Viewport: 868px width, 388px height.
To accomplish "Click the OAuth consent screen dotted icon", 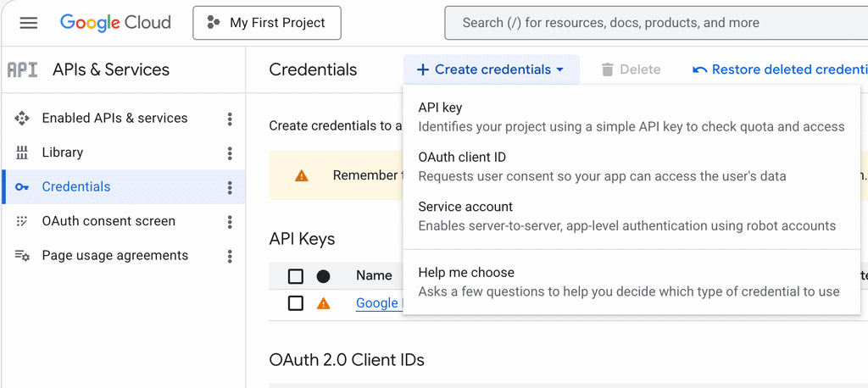I will tap(21, 221).
